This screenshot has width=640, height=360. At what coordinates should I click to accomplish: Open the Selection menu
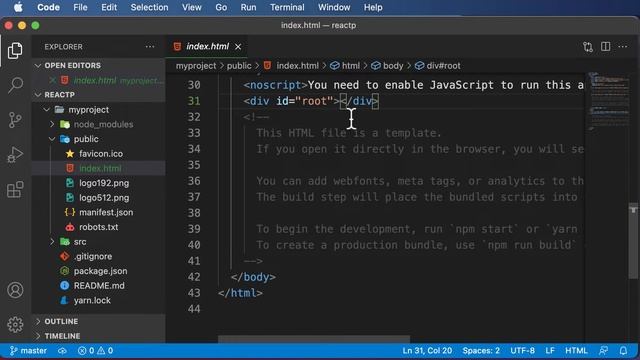[149, 7]
